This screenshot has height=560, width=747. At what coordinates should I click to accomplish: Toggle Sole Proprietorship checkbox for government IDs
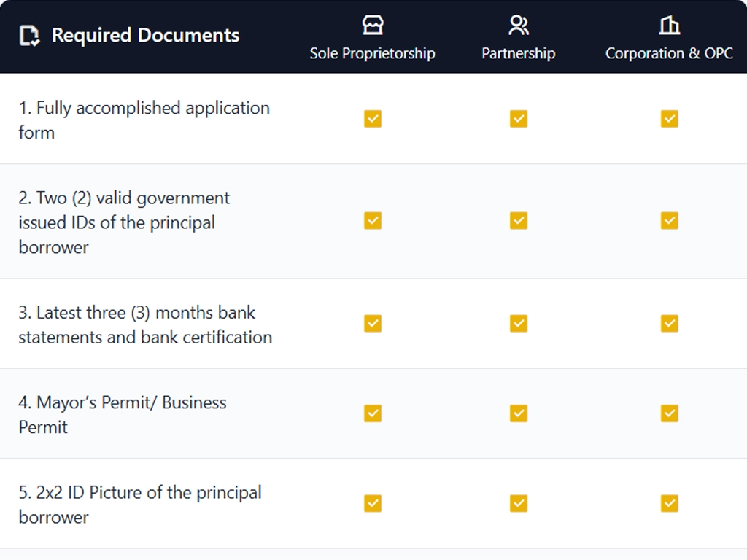[x=372, y=219]
